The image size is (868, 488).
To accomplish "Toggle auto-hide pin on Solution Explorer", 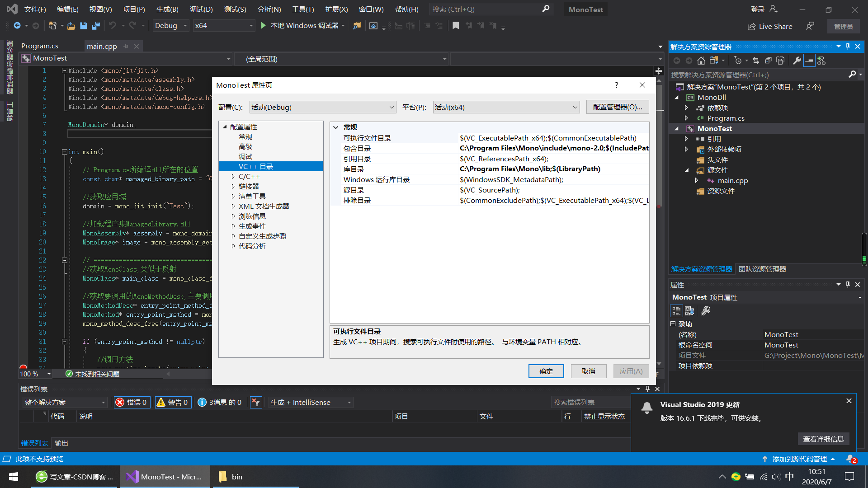I will (848, 47).
